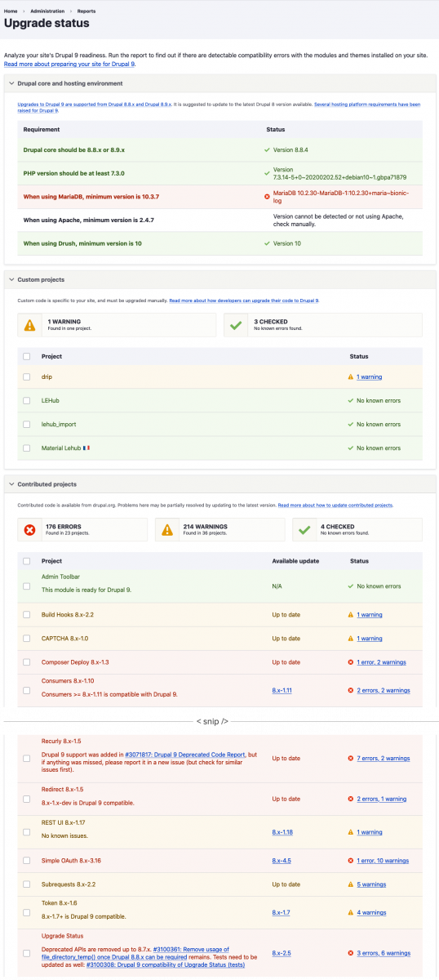Open the 8.x-4.5 update link for Simple OAuth
The width and height of the screenshot is (439, 980).
click(x=281, y=861)
